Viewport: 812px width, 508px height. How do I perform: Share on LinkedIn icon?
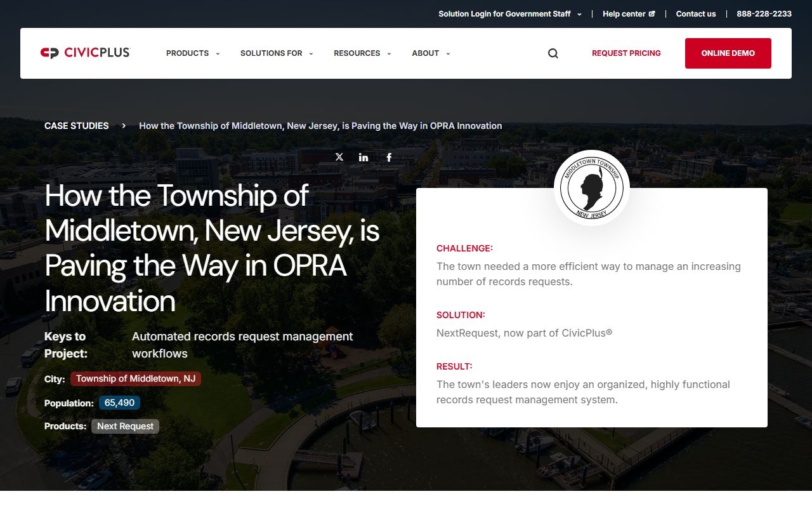[363, 157]
